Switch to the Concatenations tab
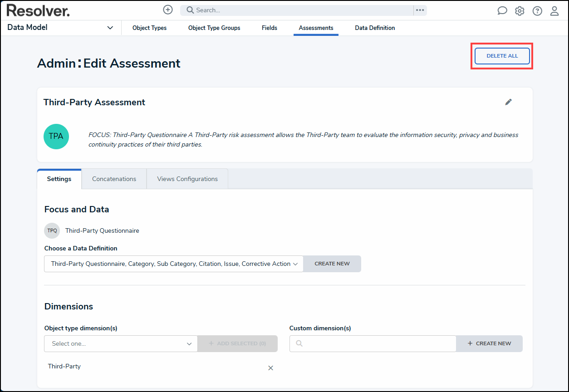Image resolution: width=569 pixels, height=392 pixels. (x=114, y=179)
